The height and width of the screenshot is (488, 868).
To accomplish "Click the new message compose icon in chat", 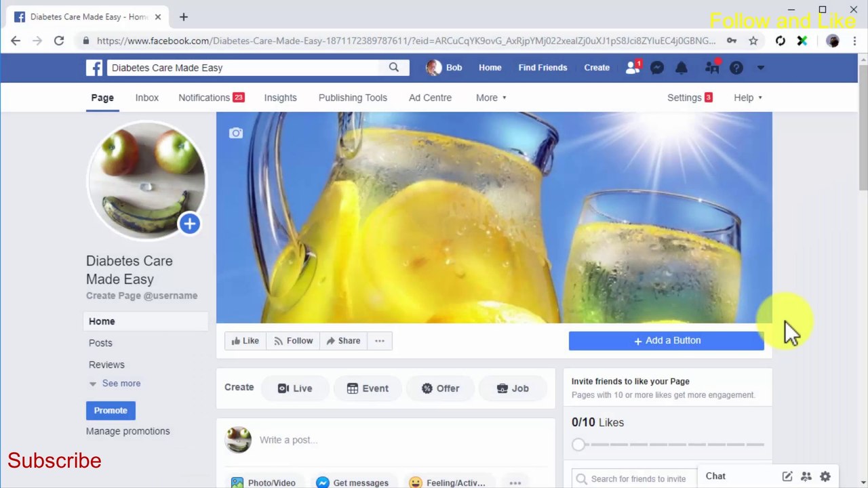I will point(787,476).
